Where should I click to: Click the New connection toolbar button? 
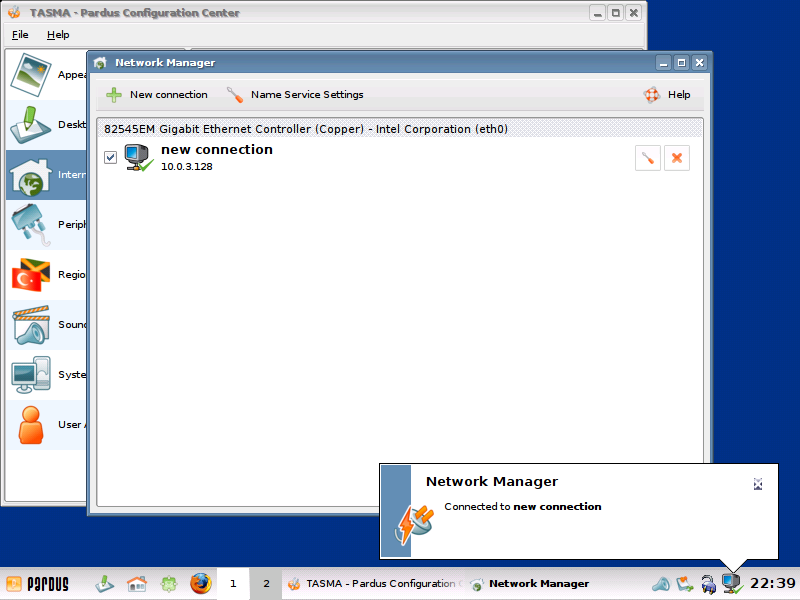pyautogui.click(x=157, y=94)
